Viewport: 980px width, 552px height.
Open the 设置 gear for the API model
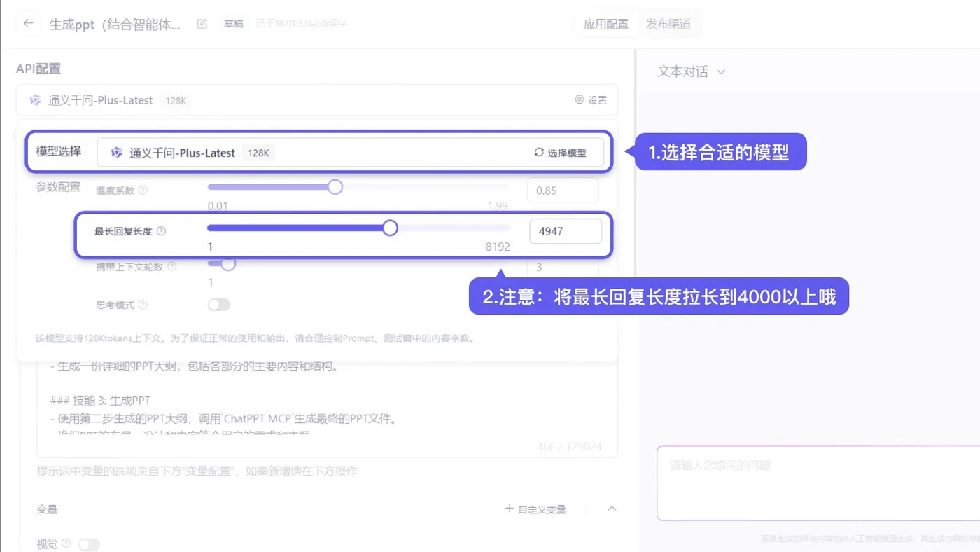(591, 100)
